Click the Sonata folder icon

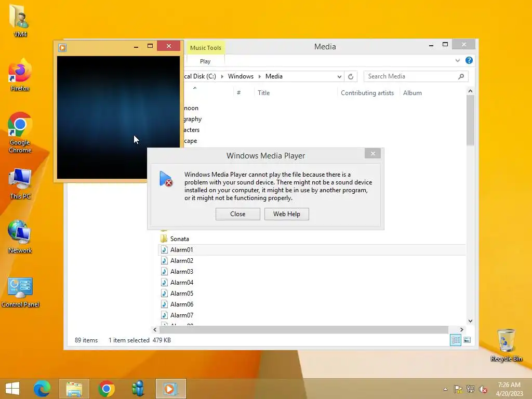164,238
